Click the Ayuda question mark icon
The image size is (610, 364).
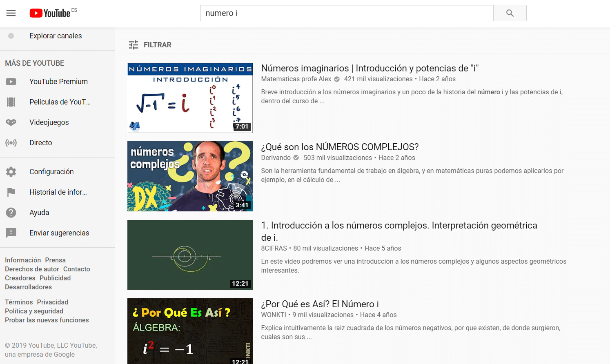coord(11,213)
